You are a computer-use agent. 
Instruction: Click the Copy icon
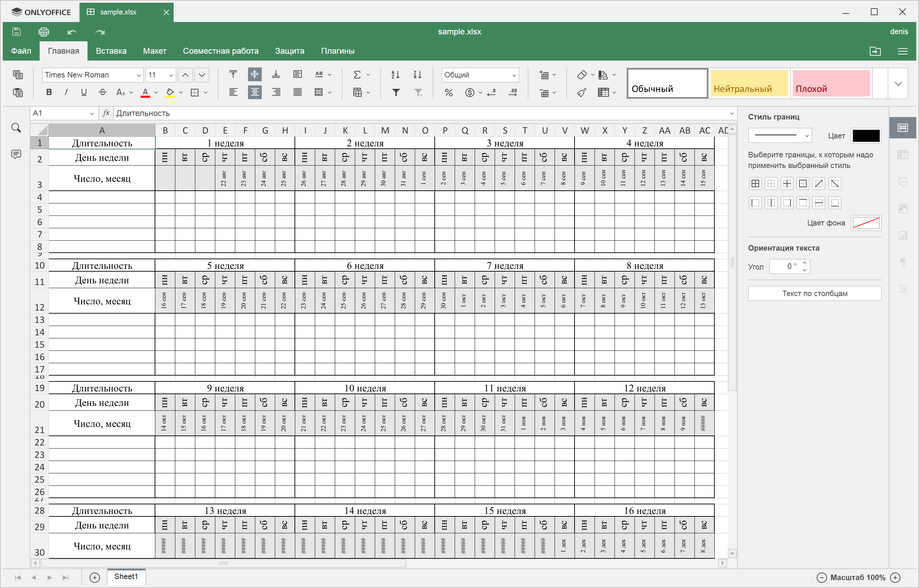point(18,75)
